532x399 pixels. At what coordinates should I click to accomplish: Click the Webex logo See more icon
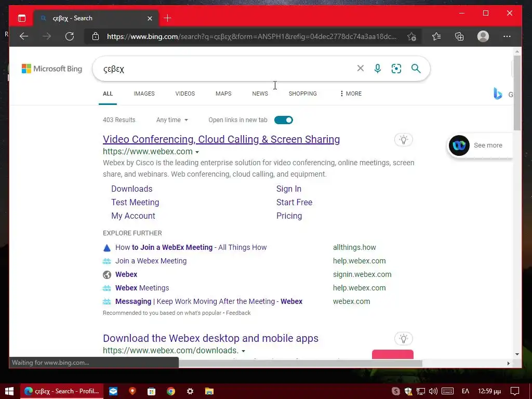click(459, 145)
